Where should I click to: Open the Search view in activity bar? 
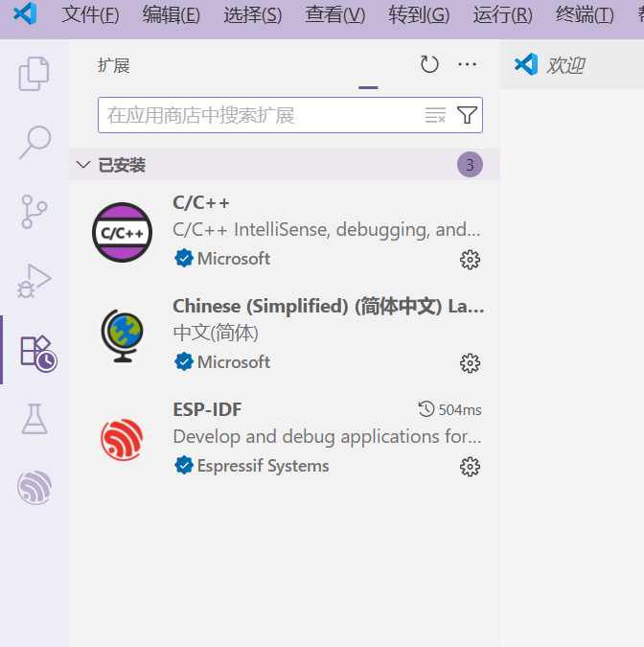(34, 143)
